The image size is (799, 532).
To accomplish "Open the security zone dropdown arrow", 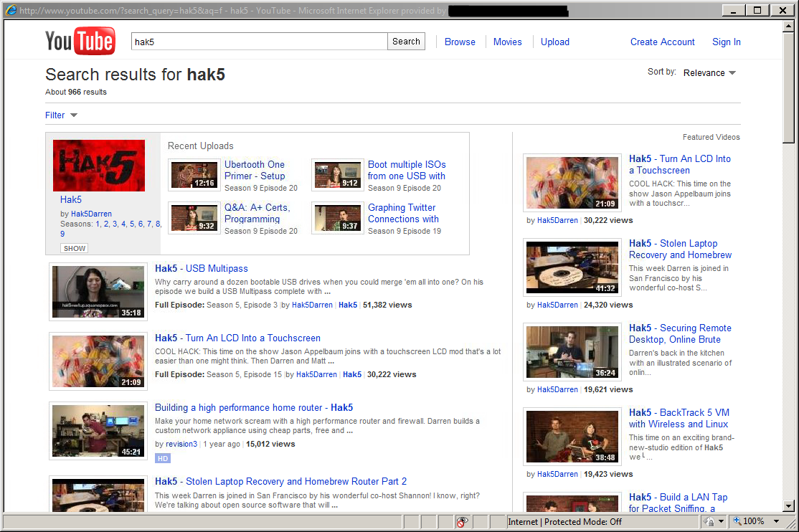I will 721,521.
